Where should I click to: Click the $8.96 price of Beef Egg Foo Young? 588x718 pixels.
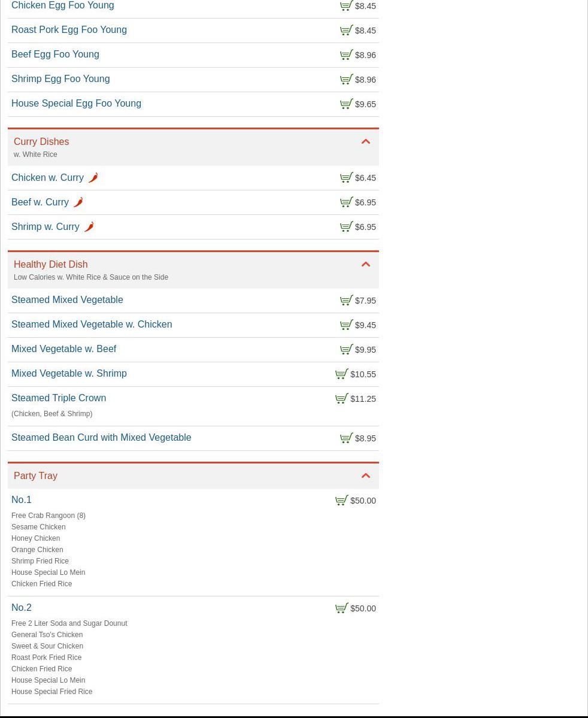tap(365, 55)
